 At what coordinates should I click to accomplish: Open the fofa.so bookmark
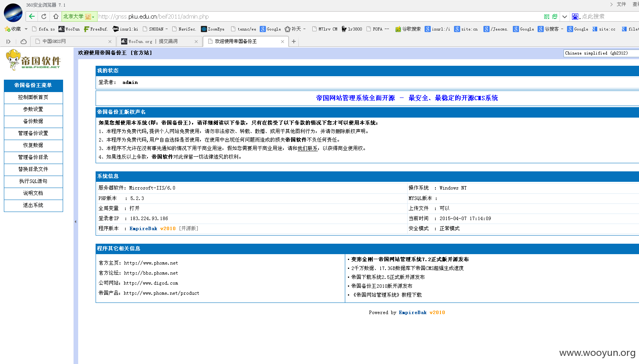click(43, 29)
